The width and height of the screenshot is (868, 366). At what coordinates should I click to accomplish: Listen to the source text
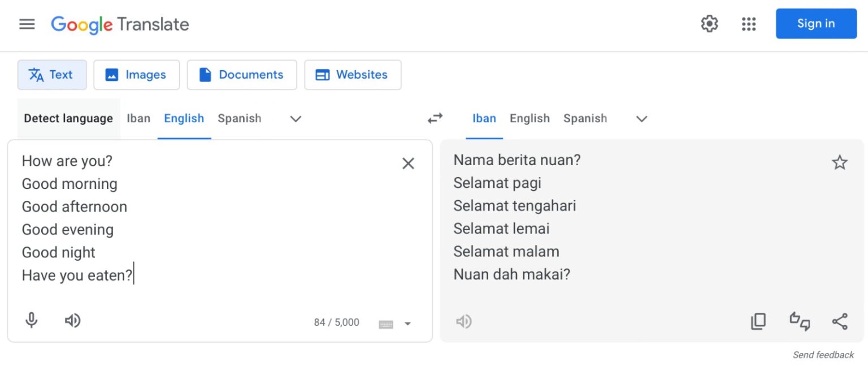tap(72, 321)
